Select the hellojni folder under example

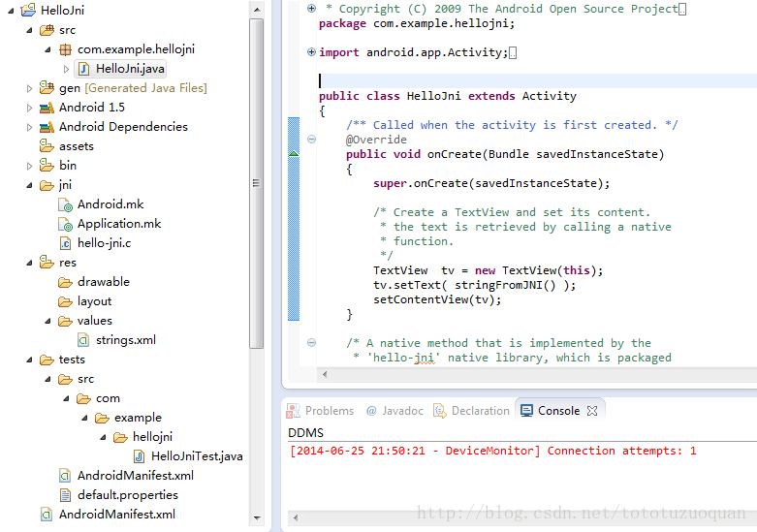coord(152,437)
